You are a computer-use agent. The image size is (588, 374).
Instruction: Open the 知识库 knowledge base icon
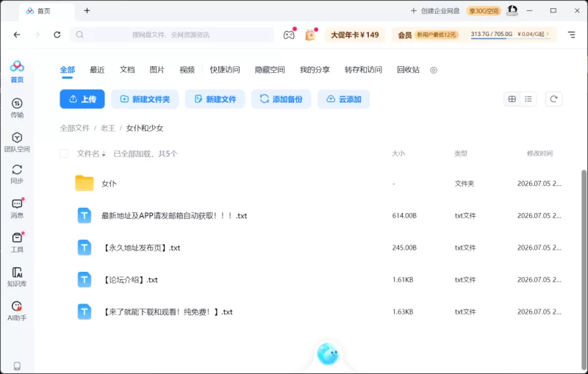pyautogui.click(x=17, y=277)
